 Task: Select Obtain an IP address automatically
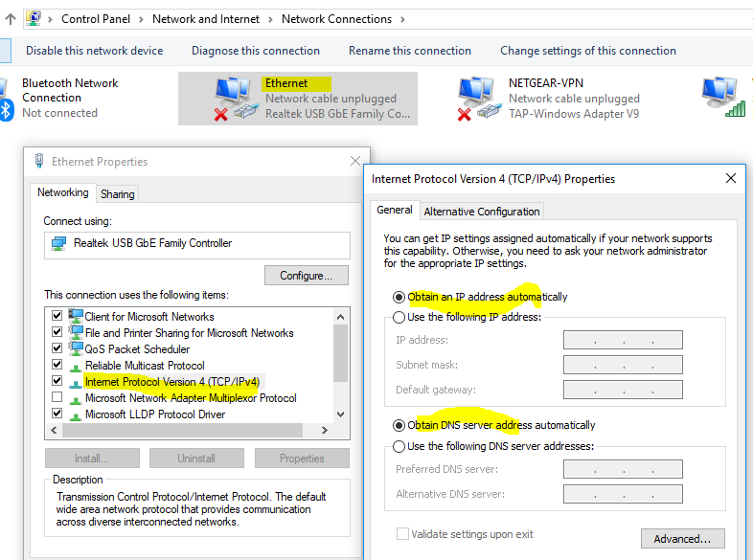(399, 297)
